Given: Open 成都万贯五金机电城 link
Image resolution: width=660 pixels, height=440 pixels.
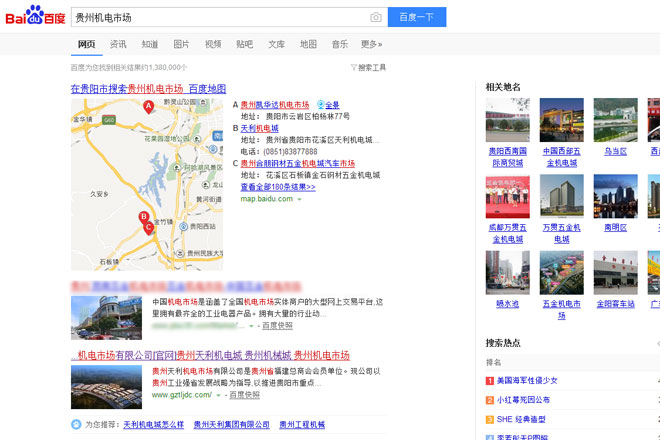Looking at the screenshot, I should pos(508,233).
